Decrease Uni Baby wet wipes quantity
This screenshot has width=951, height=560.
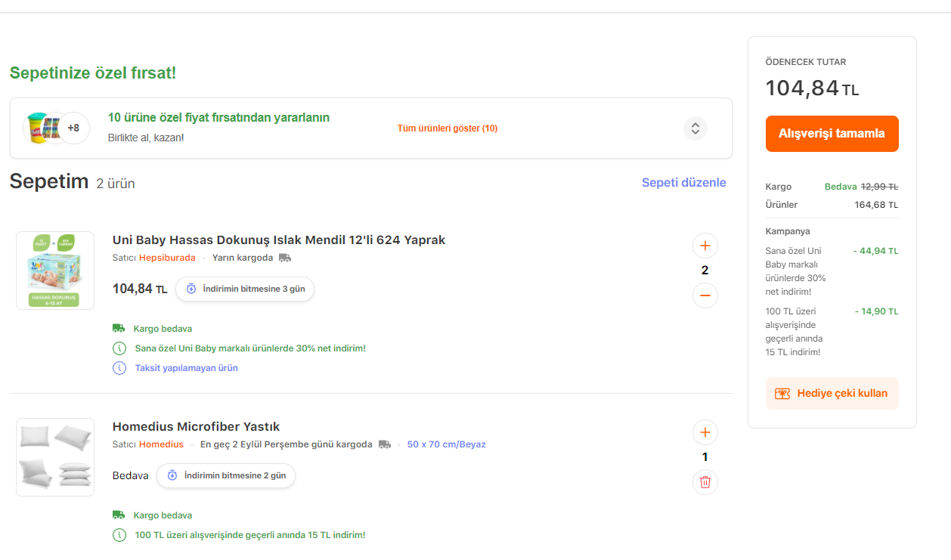point(705,295)
